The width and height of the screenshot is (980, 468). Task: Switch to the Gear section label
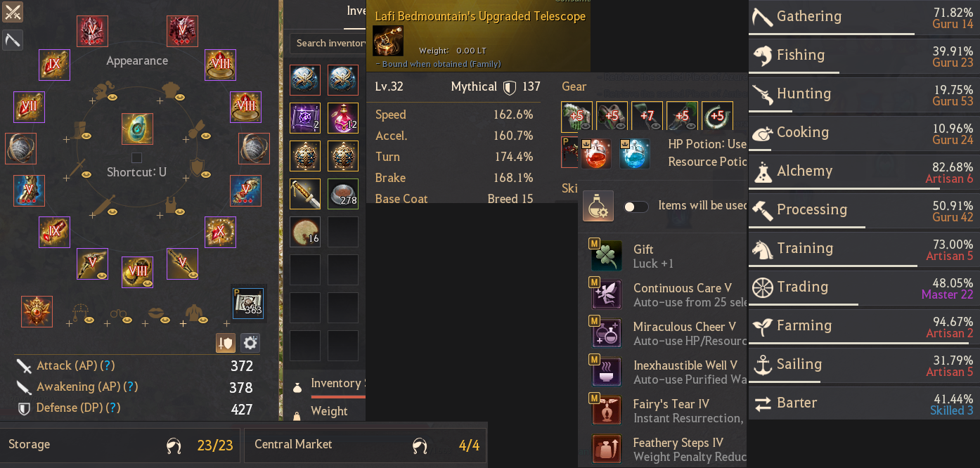coord(574,86)
